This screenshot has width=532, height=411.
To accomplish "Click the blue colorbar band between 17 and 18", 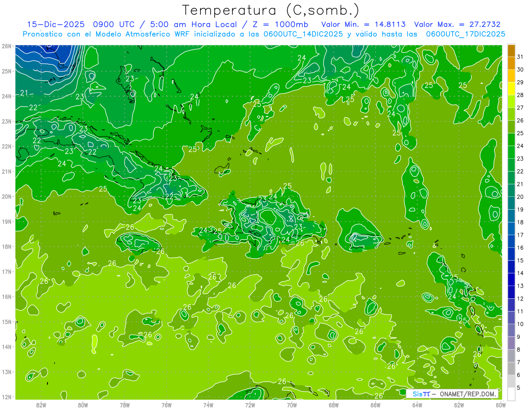I will point(511,228).
